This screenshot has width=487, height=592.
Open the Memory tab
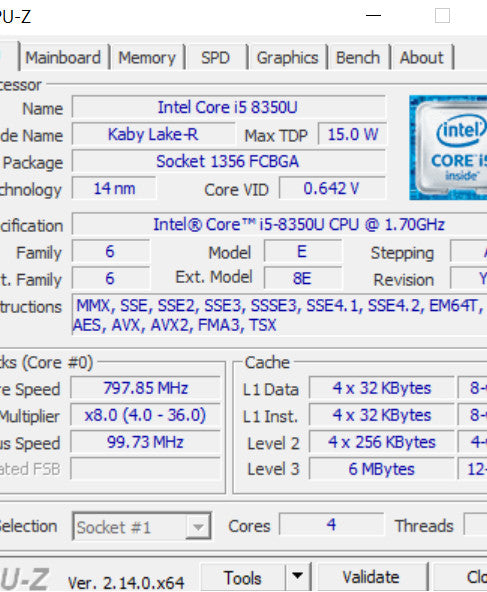coord(147,58)
